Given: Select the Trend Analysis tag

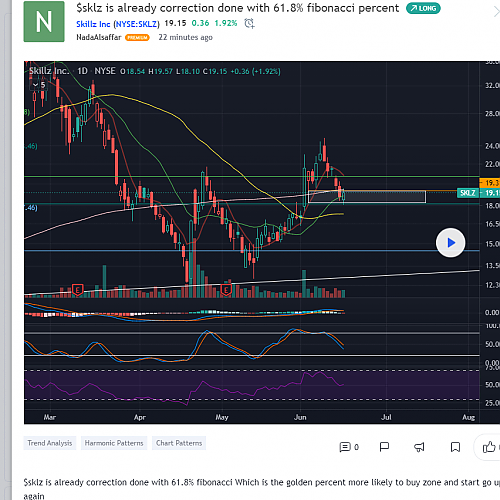Looking at the screenshot, I should 50,443.
